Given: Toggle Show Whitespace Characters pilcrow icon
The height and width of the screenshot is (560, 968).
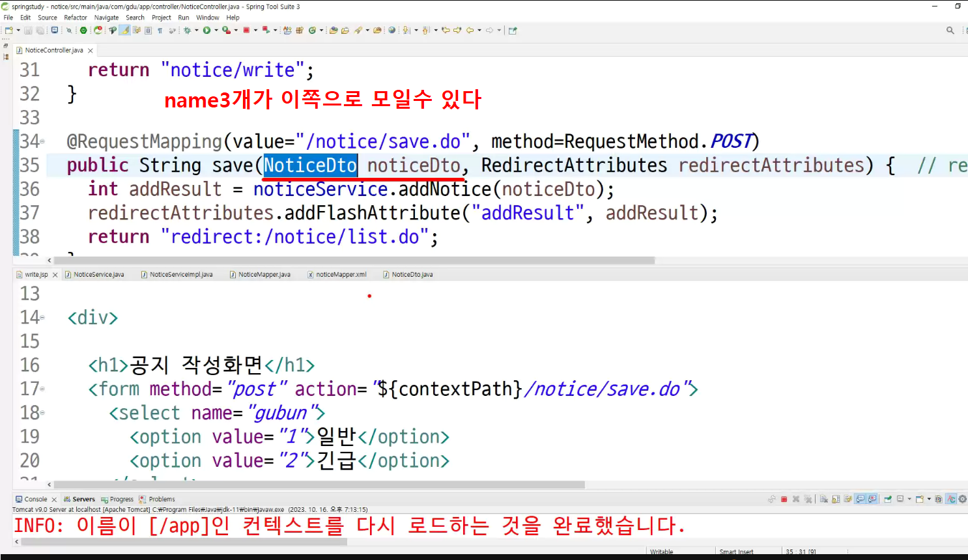Looking at the screenshot, I should click(160, 30).
